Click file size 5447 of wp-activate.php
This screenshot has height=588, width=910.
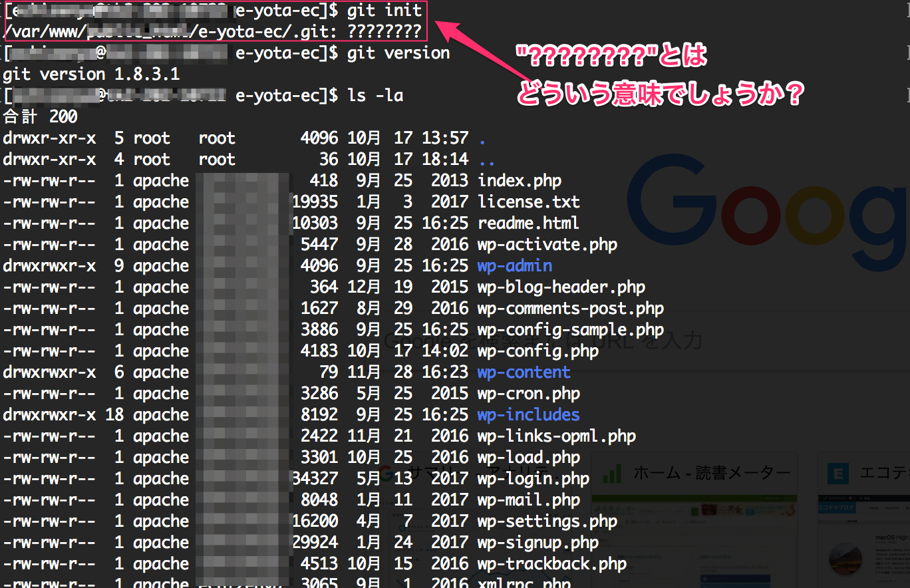[x=319, y=245]
